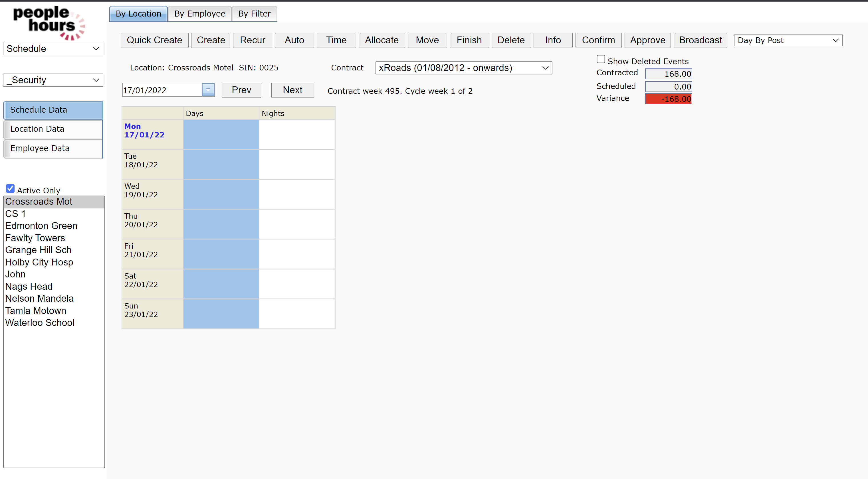Open the Day By Post view dropdown
This screenshot has width=868, height=479.
(788, 40)
